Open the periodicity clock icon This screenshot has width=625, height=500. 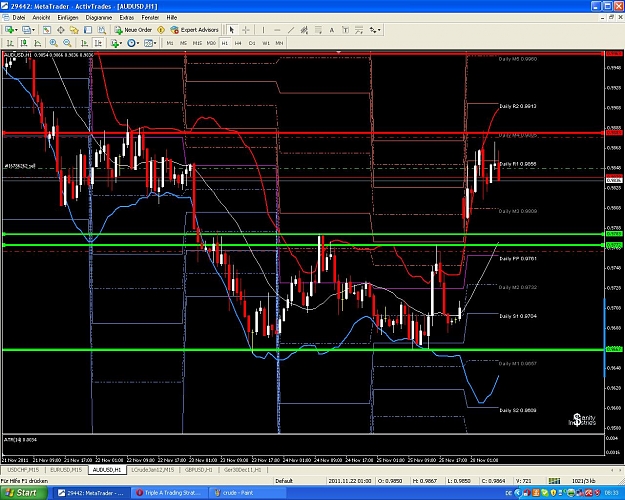coord(131,43)
